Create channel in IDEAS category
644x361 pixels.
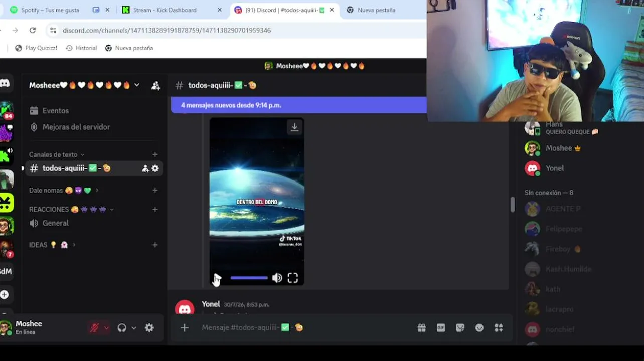coord(155,245)
